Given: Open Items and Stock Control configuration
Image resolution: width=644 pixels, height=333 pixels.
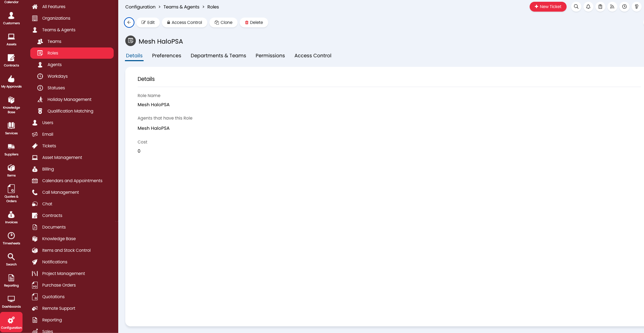Looking at the screenshot, I should click(x=72, y=250).
